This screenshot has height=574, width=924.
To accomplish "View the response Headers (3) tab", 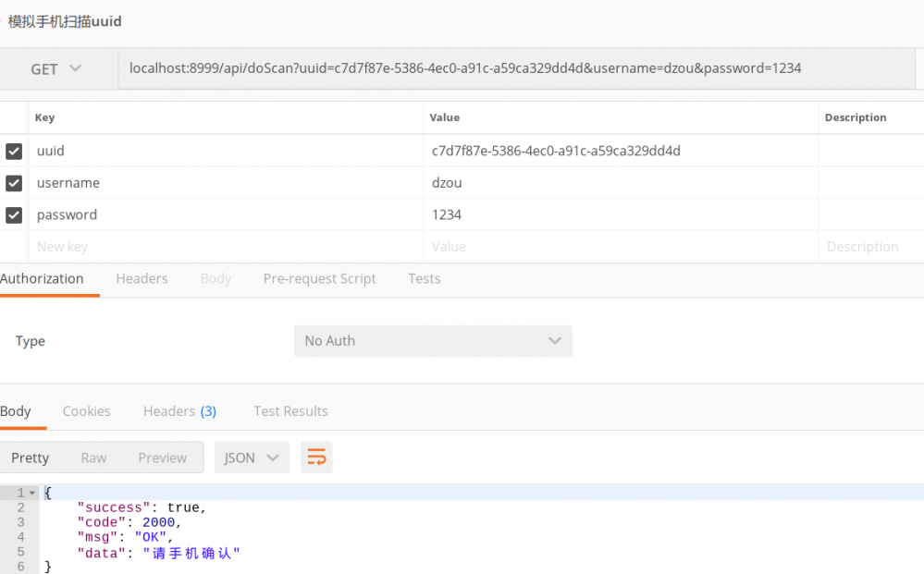I will [x=179, y=410].
